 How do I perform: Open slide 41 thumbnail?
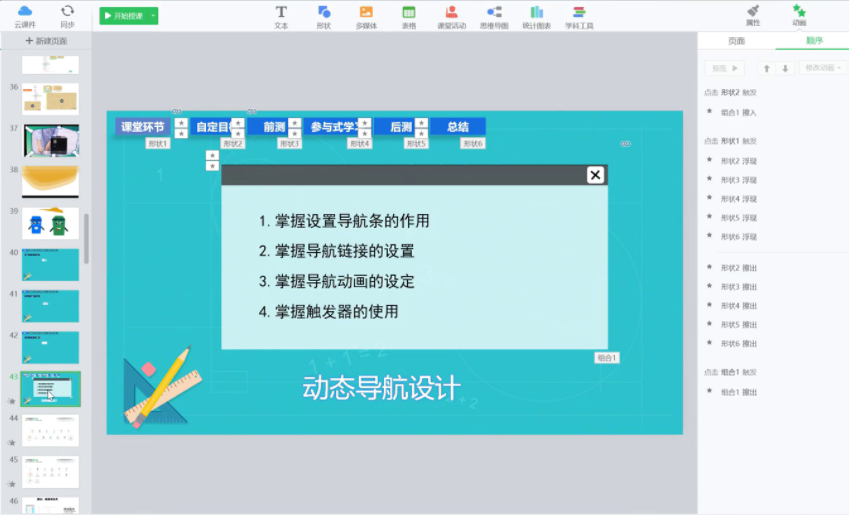point(50,306)
